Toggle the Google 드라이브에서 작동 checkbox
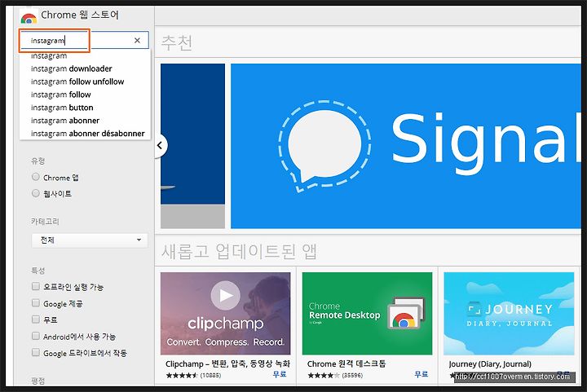This screenshot has width=587, height=392. tap(36, 352)
